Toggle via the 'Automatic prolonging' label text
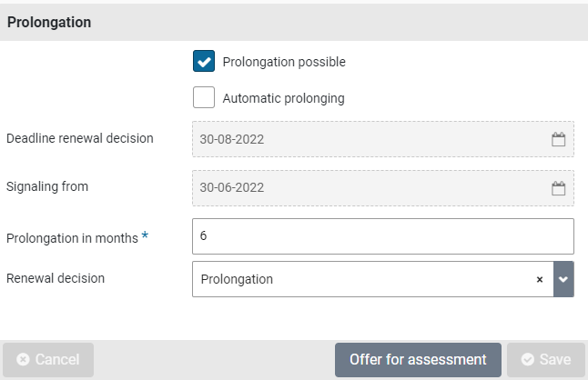 283,98
